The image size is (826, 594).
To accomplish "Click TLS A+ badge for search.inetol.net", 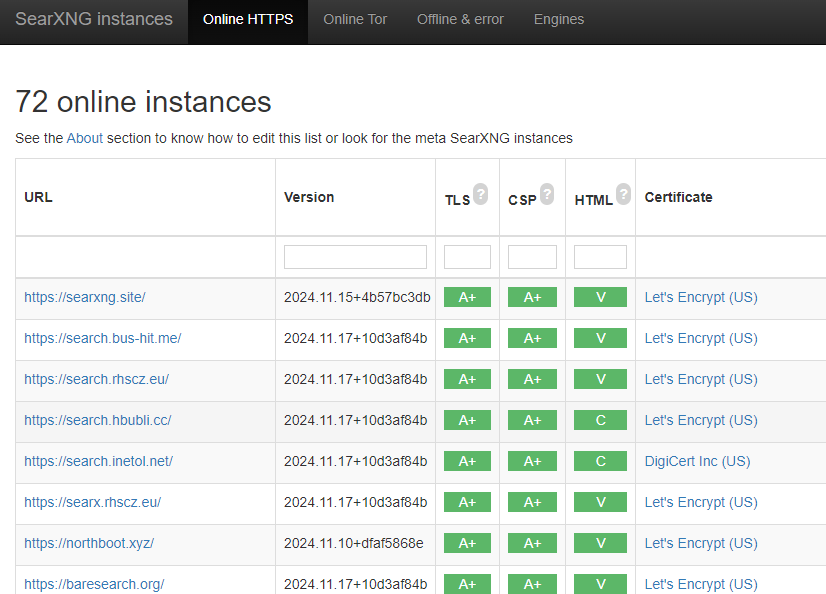I will pyautogui.click(x=467, y=461).
